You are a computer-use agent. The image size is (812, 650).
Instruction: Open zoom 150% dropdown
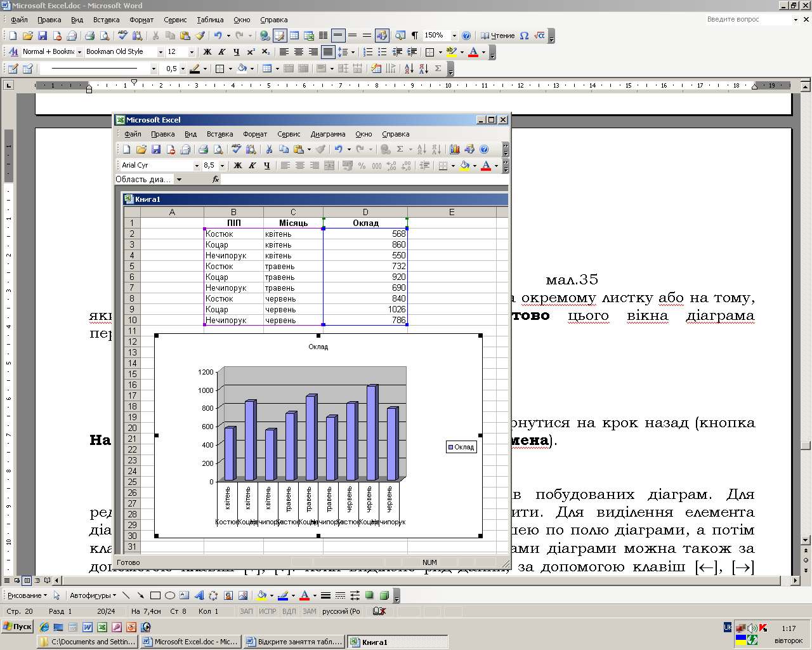coord(454,36)
